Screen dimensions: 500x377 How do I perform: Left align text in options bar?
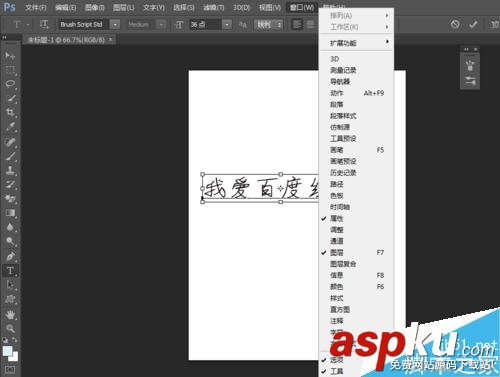(x=297, y=24)
